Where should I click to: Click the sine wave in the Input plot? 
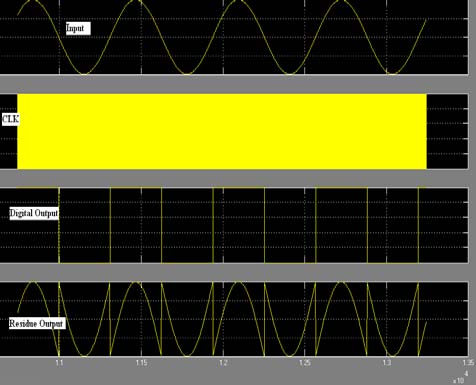222,37
